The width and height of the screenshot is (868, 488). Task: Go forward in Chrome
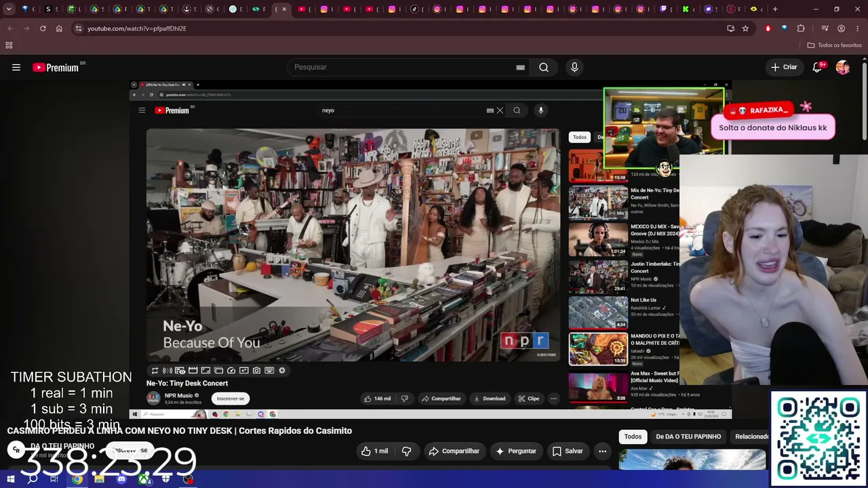[26, 28]
